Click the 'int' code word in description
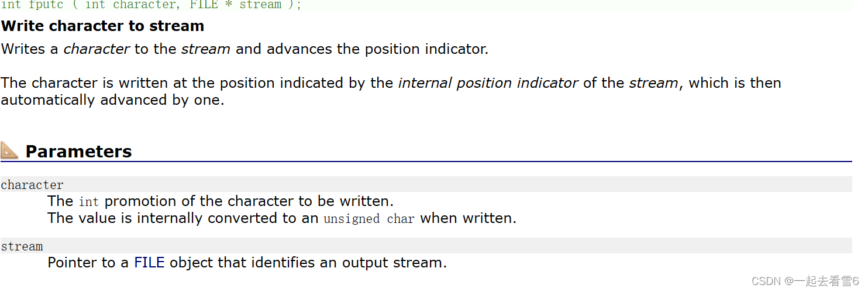This screenshot has height=292, width=868. click(x=88, y=202)
